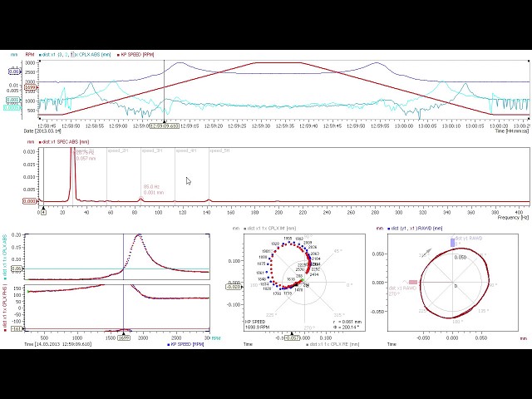Image resolution: width=532 pixels, height=399 pixels.
Task: Click the speed_4H harmonic marker label
Action: pos(186,150)
